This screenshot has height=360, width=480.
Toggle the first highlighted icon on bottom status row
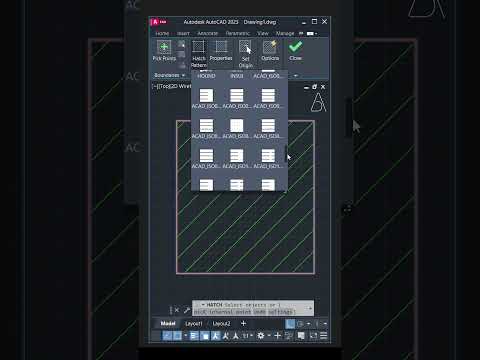pos(167,336)
